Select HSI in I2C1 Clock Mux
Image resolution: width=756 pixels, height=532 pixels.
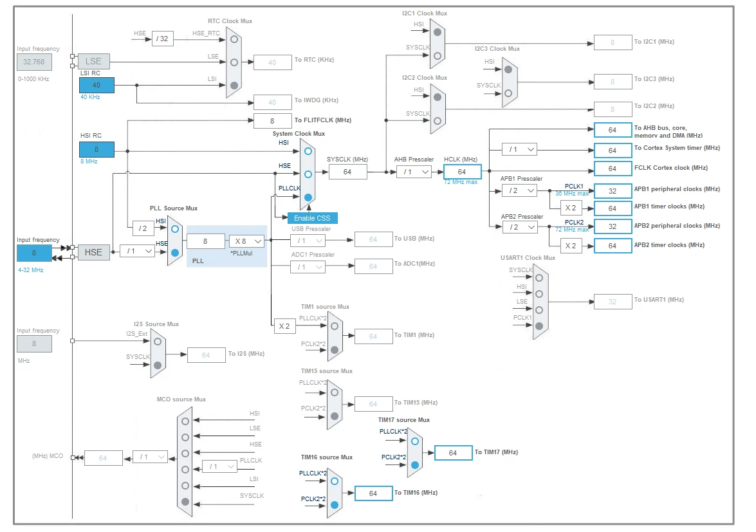click(x=438, y=32)
